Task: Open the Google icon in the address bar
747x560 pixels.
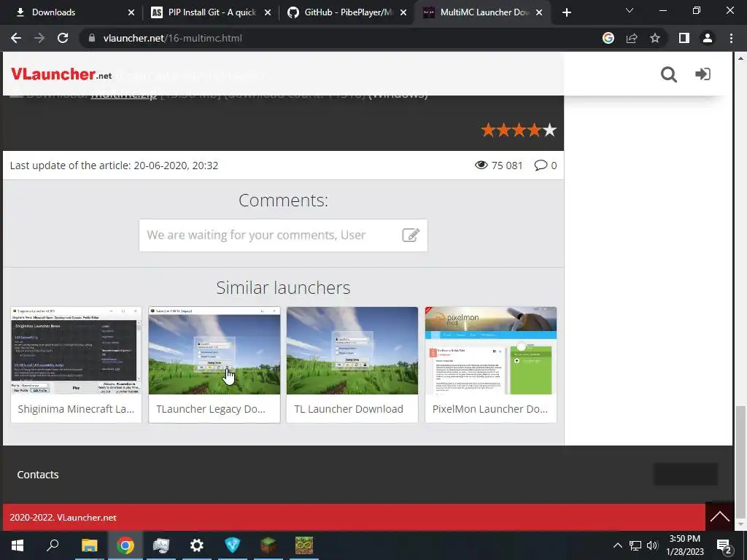Action: 608,38
